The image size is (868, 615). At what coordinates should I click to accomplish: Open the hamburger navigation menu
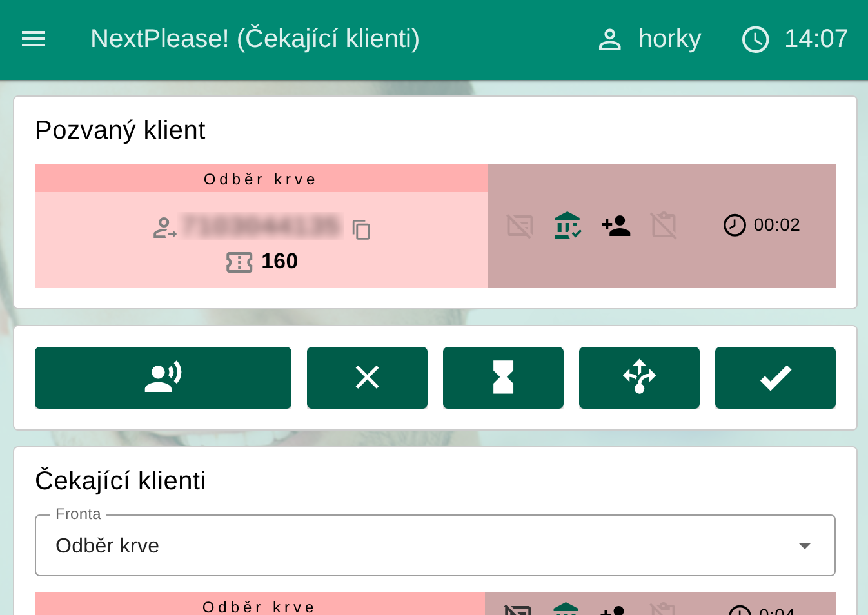tap(34, 39)
